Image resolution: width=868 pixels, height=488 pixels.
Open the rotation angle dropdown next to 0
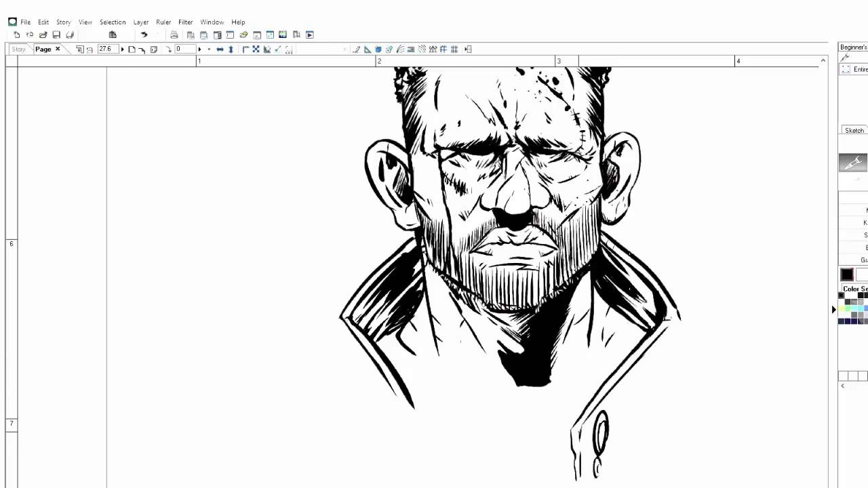[x=199, y=49]
